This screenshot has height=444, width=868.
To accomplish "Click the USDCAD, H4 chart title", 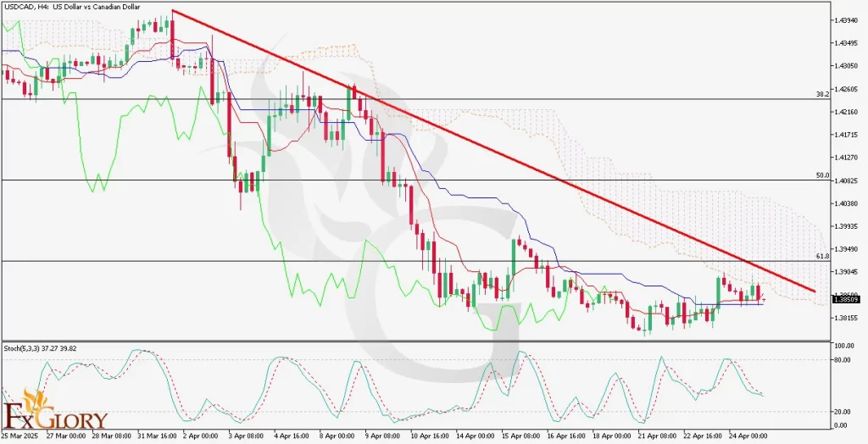I will 73,7.
